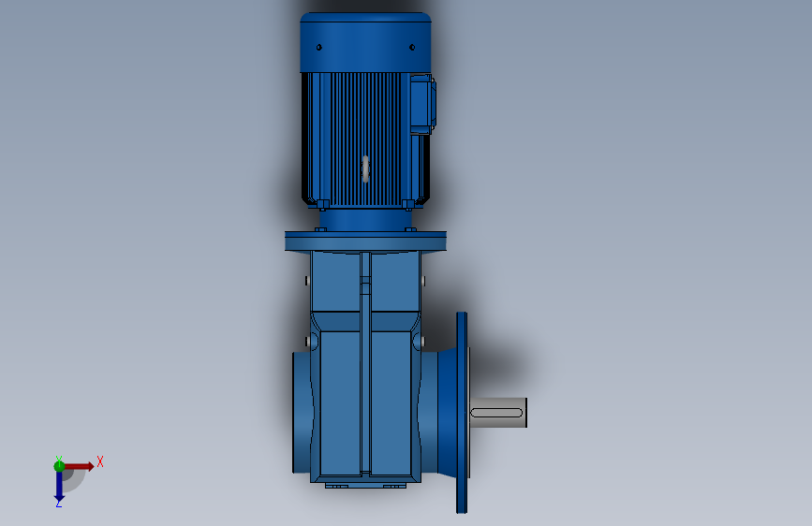Select the ribbed motor body fins
The height and width of the screenshot is (526, 812).
click(365, 139)
